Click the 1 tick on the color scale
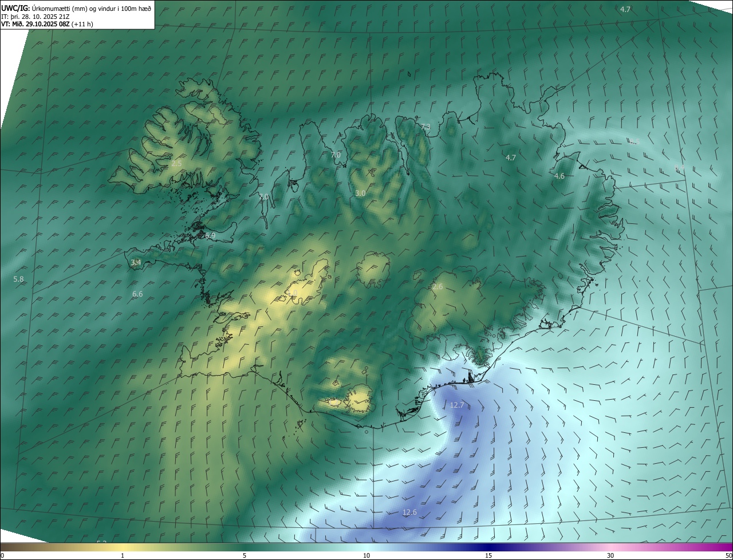The width and height of the screenshot is (733, 560). click(123, 555)
